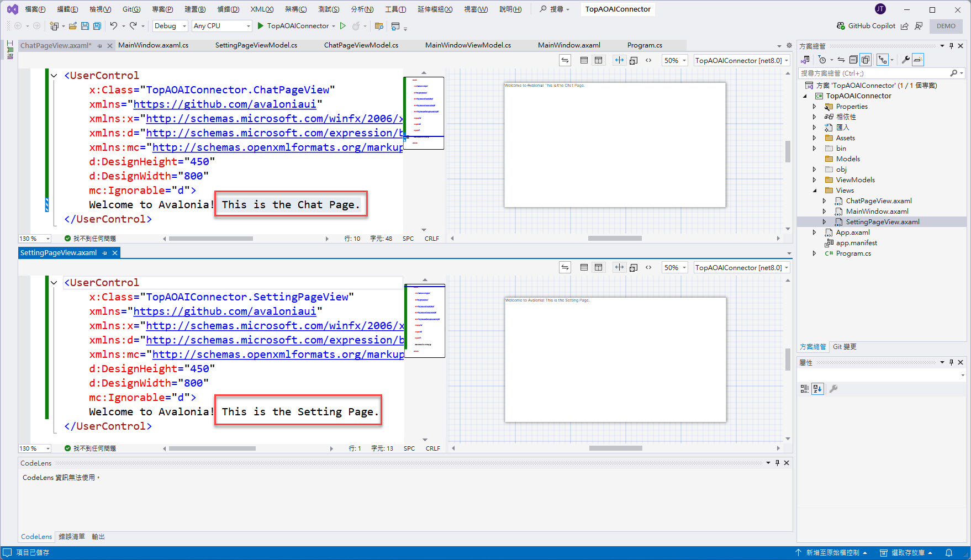Click Solution Explorer switch views icon

(x=806, y=60)
